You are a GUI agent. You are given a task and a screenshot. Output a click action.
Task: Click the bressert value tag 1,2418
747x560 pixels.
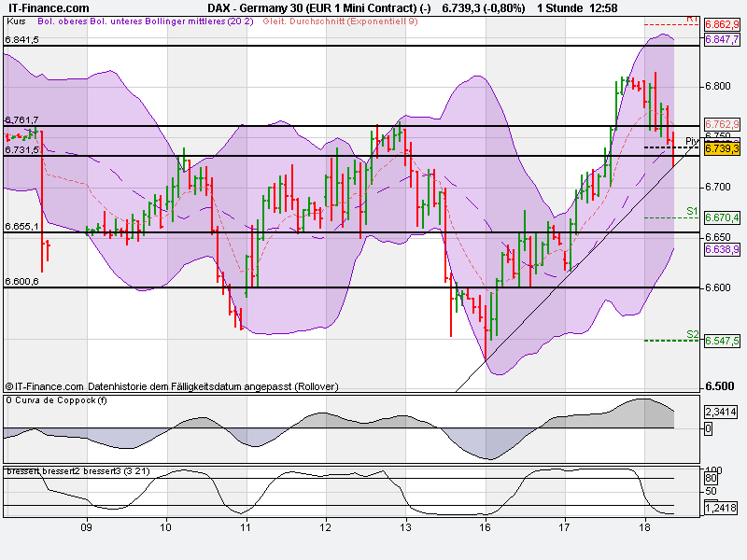pos(721,508)
